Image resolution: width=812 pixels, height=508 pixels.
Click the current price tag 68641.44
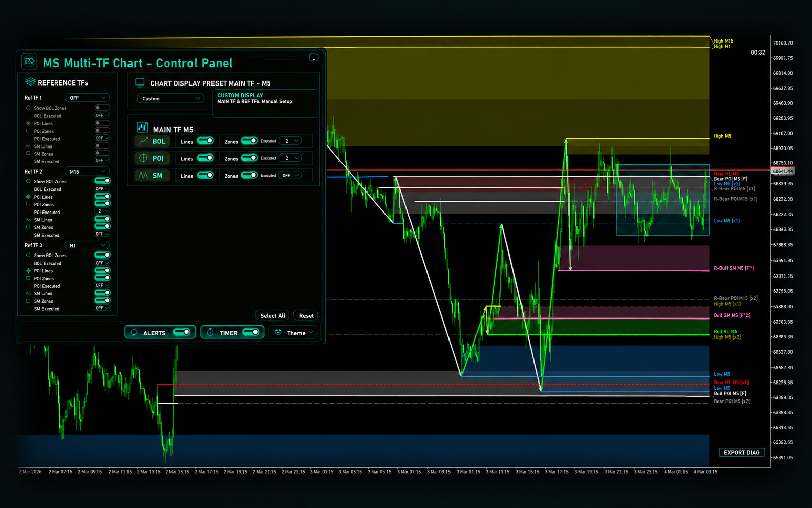click(x=783, y=171)
